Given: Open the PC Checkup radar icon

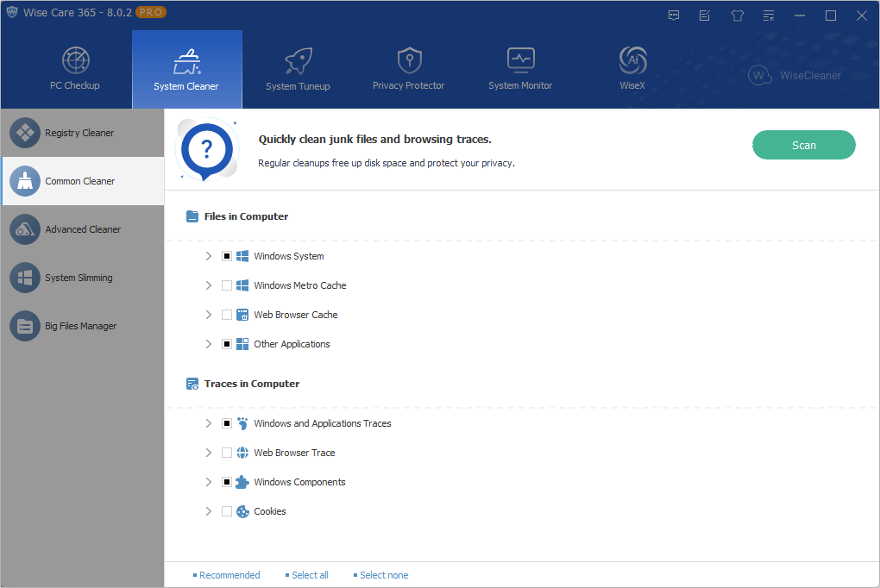Looking at the screenshot, I should tap(75, 60).
